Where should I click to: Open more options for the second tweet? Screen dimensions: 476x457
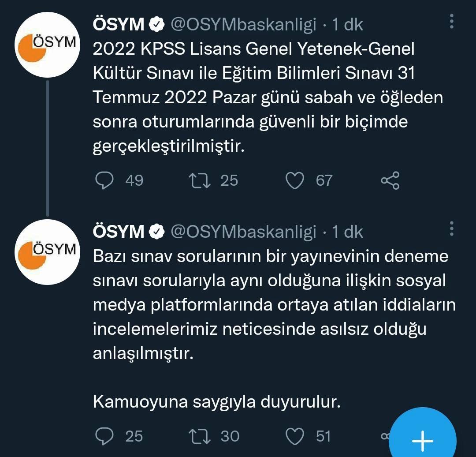click(452, 228)
